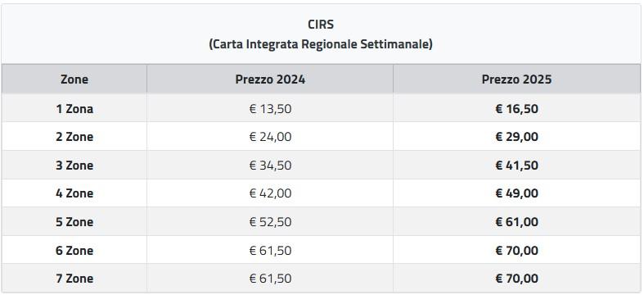
Task: Click the € 13,50 price cell
Action: [x=270, y=109]
